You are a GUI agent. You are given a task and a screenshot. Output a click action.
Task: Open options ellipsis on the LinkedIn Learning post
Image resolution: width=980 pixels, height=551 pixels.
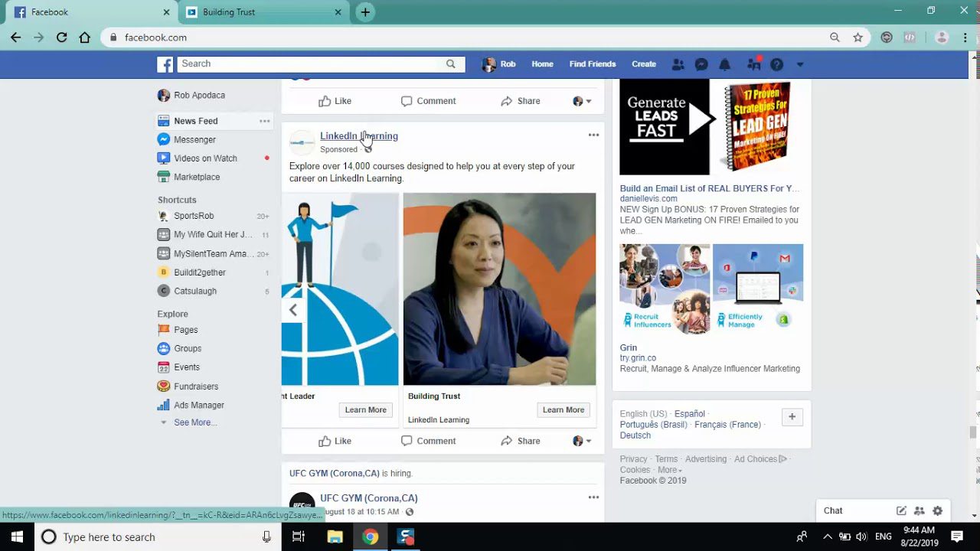593,135
